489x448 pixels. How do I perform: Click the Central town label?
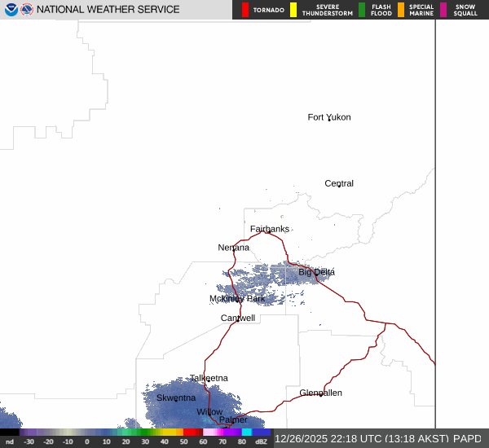point(339,183)
